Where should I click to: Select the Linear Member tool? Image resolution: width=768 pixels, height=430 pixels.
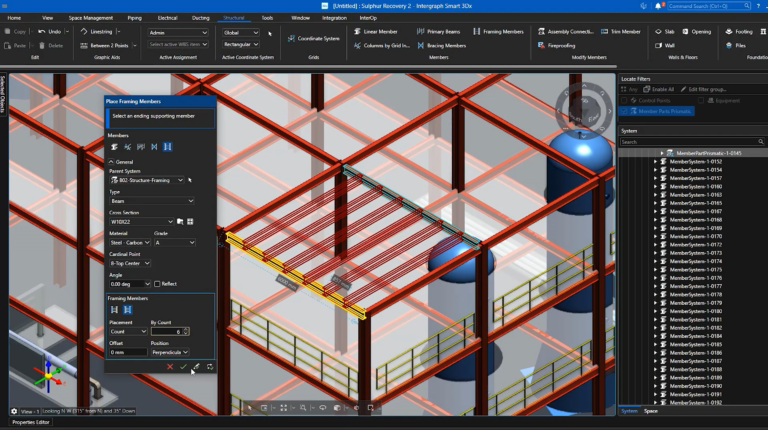(x=376, y=31)
